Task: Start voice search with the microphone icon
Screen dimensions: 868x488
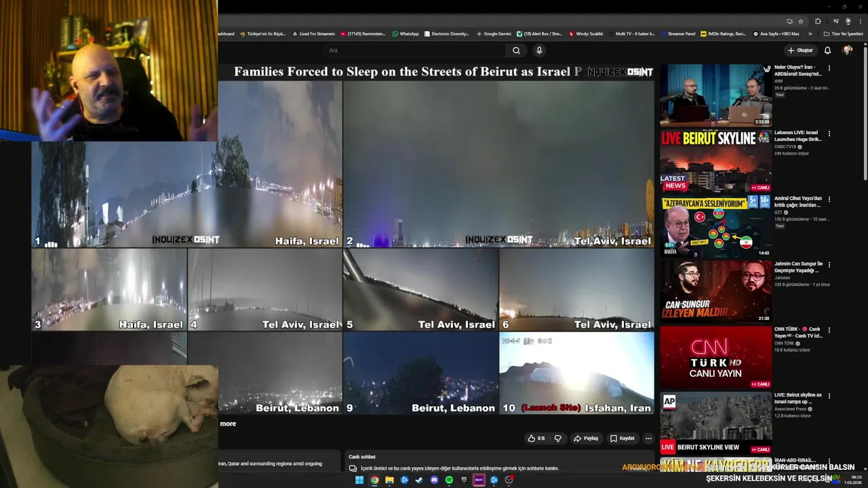Action: click(539, 50)
